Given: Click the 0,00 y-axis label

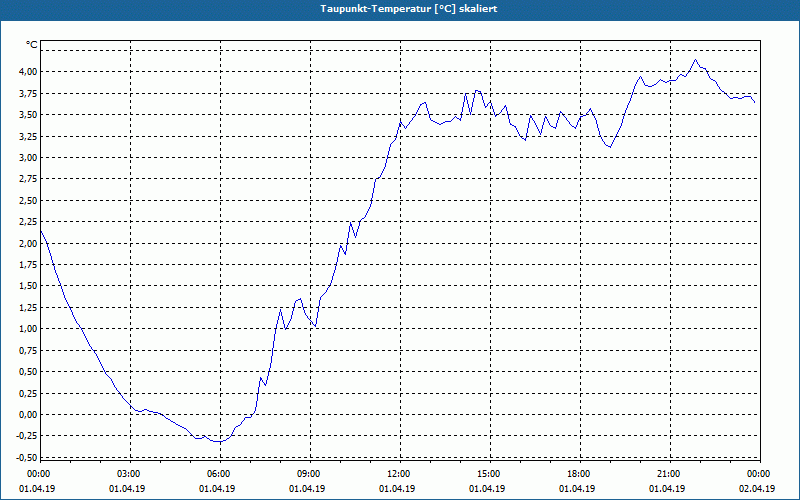Looking at the screenshot, I should tap(28, 415).
